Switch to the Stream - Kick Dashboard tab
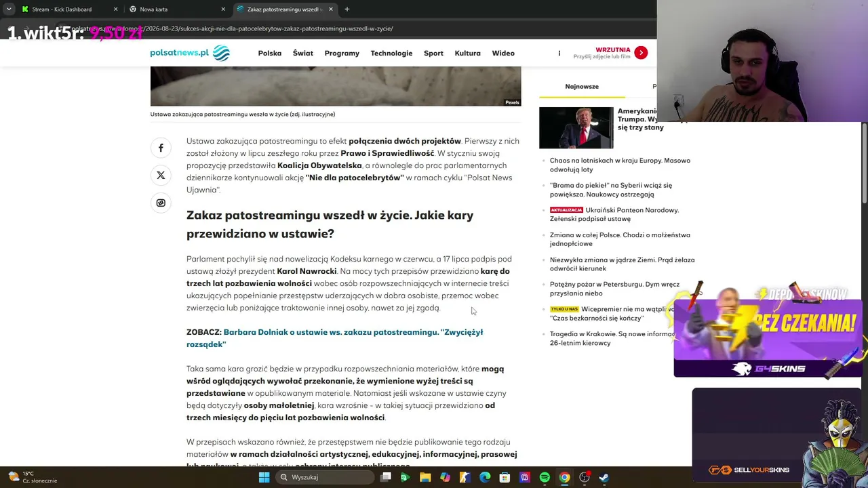The height and width of the screenshot is (488, 868). [x=68, y=9]
